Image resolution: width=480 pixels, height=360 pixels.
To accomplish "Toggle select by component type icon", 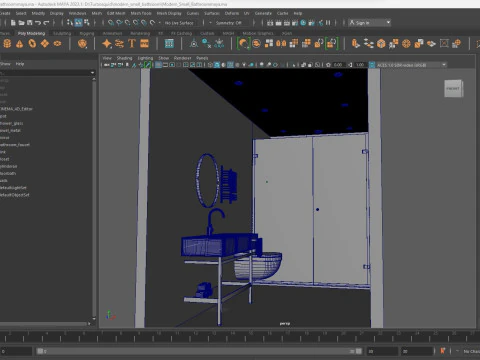I will click(x=87, y=23).
